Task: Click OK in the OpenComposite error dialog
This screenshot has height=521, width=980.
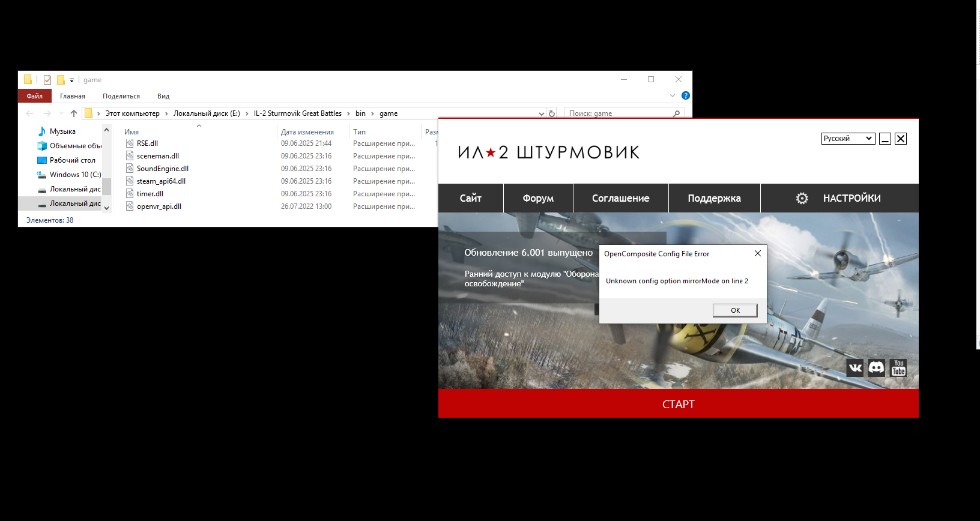Action: click(735, 310)
